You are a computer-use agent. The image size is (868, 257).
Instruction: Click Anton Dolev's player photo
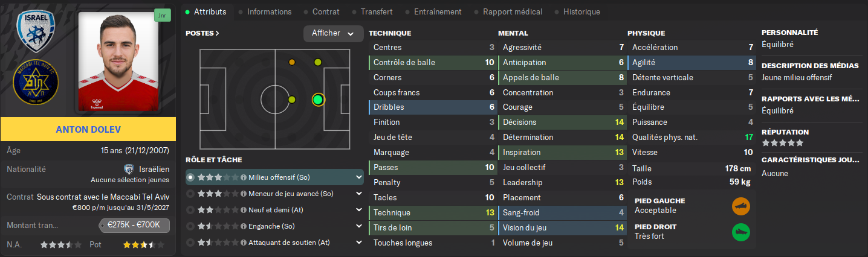tap(118, 62)
